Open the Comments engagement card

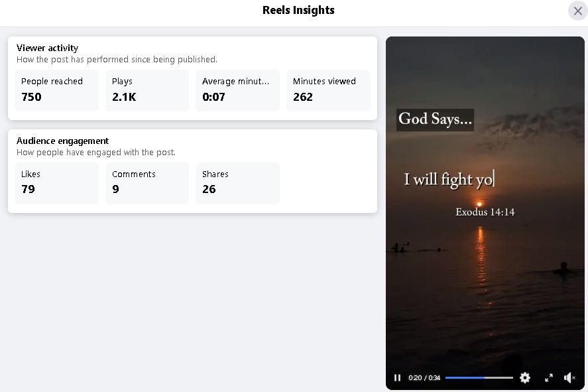pyautogui.click(x=147, y=183)
